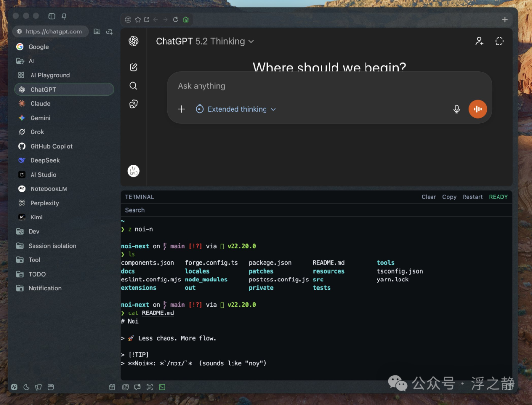The height and width of the screenshot is (405, 532).
Task: Expand the Extended thinking dropdown
Action: (236, 109)
